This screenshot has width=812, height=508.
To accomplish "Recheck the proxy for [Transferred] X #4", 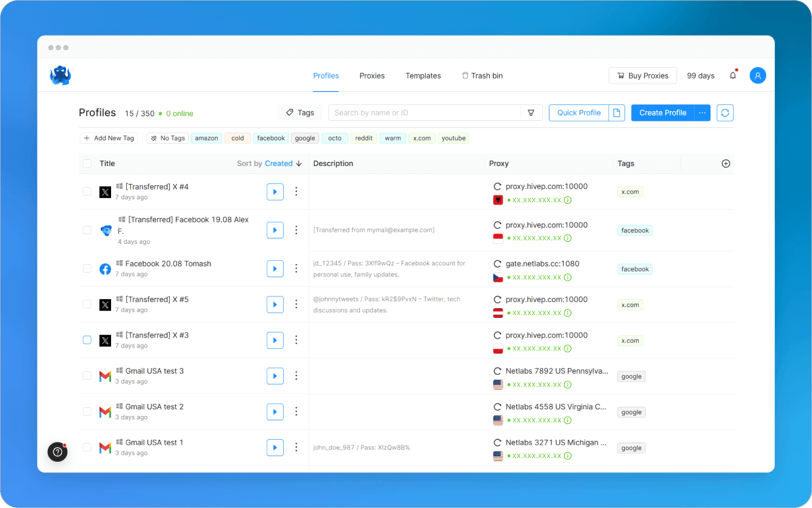I will (497, 186).
